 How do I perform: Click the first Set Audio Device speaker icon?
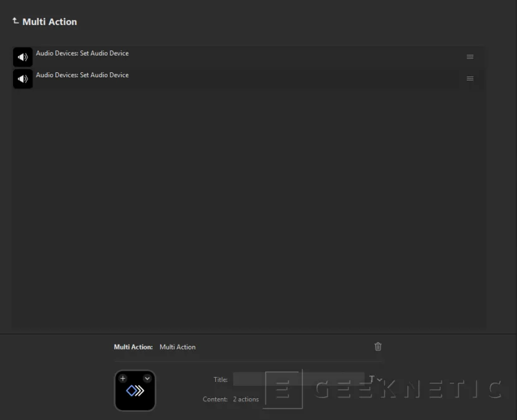click(23, 57)
